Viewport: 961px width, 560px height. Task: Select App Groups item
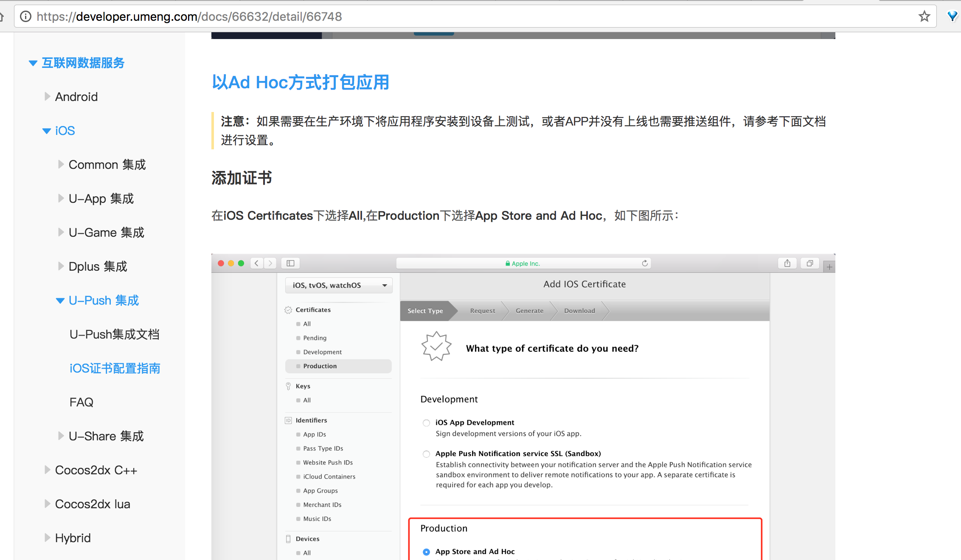320,491
